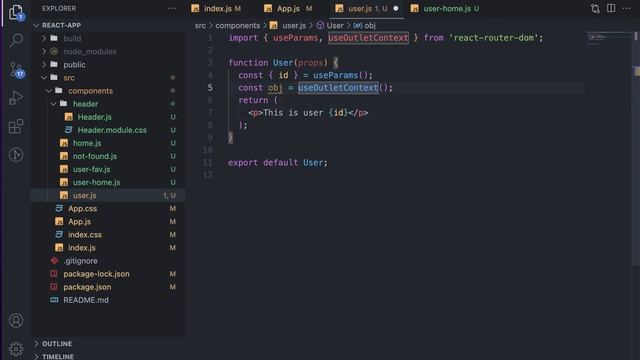
Task: Click the 'react-router-dom' string
Action: pos(493,38)
